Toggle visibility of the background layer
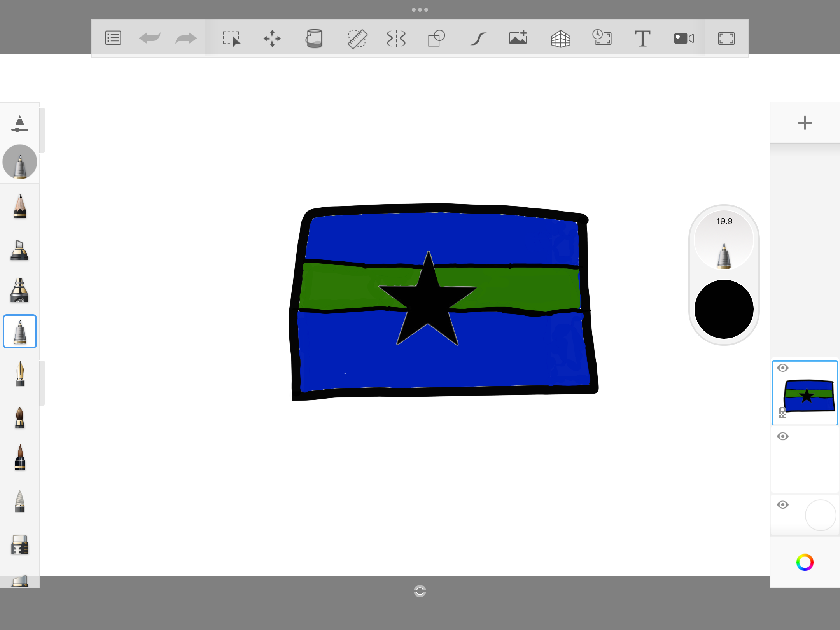The image size is (840, 630). point(783,505)
